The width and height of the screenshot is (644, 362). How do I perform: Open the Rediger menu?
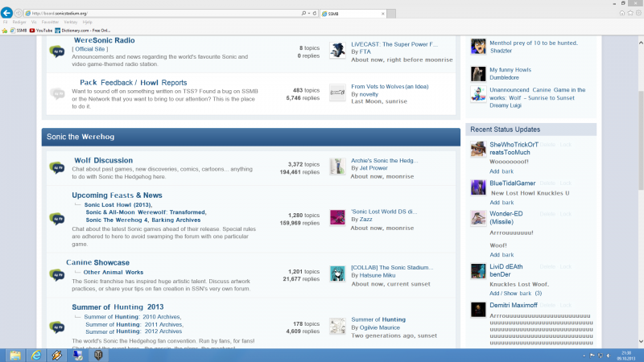tap(19, 23)
